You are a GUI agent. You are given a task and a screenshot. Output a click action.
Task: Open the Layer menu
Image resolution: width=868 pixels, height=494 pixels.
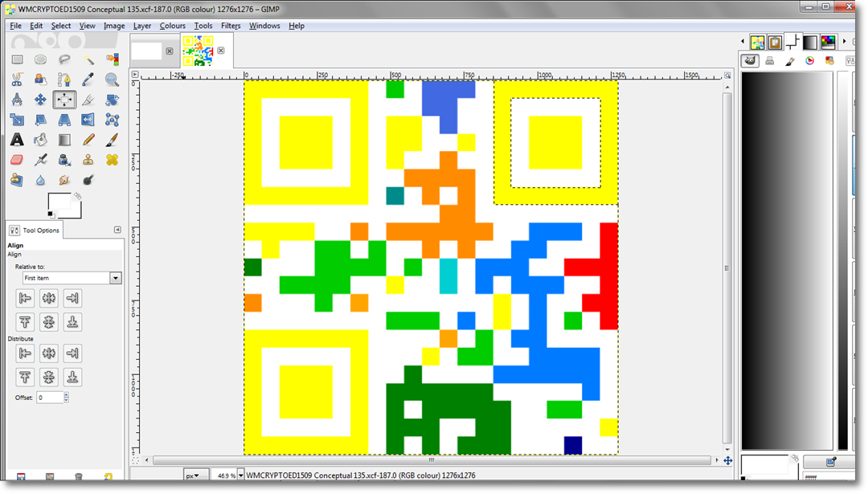click(x=142, y=26)
